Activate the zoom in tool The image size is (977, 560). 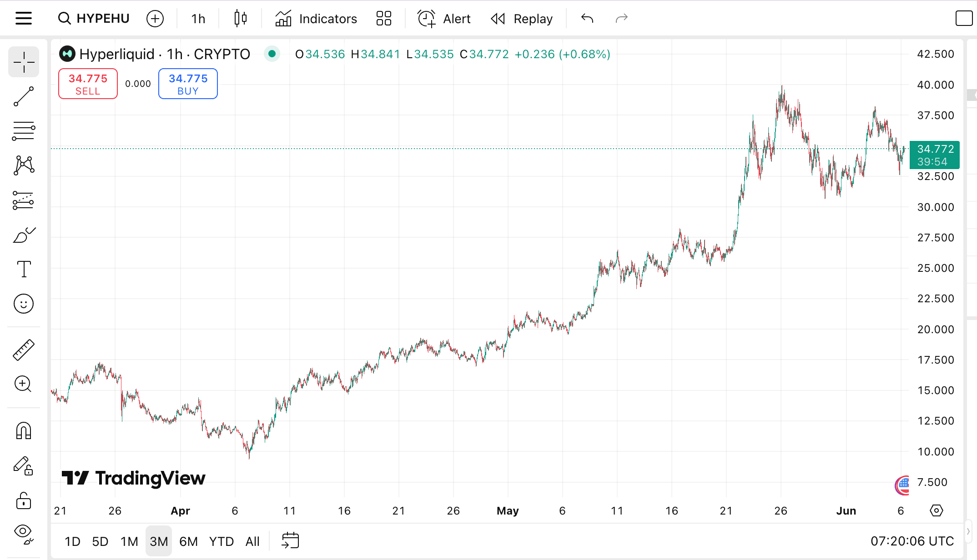click(24, 385)
